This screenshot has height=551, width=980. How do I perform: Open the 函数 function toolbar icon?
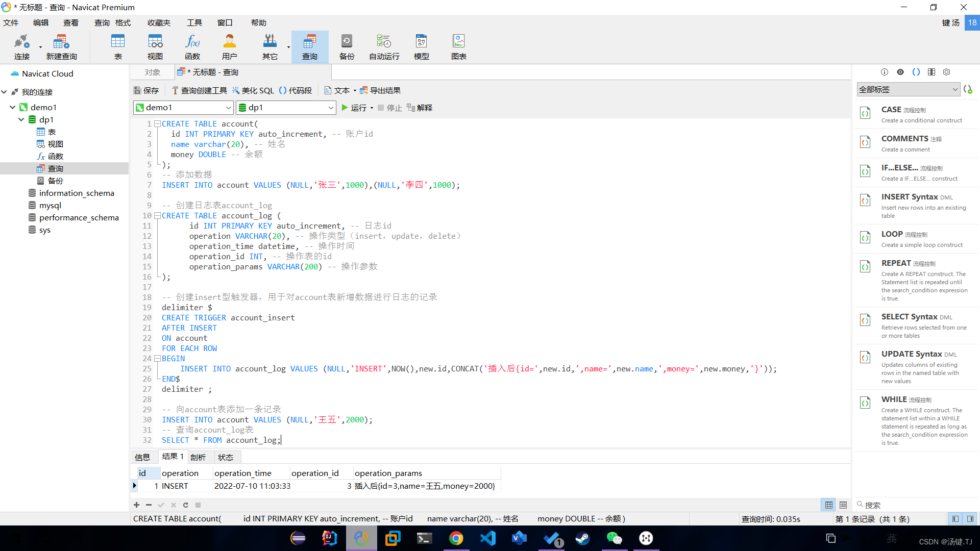(192, 47)
